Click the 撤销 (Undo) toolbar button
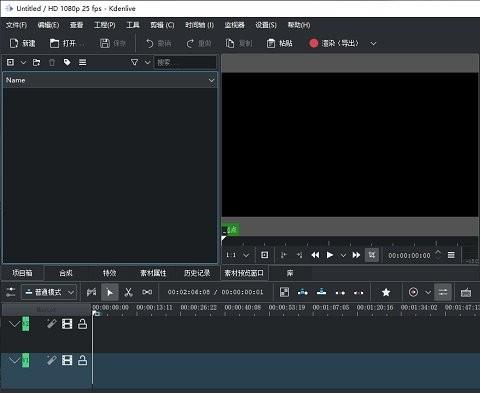 159,43
